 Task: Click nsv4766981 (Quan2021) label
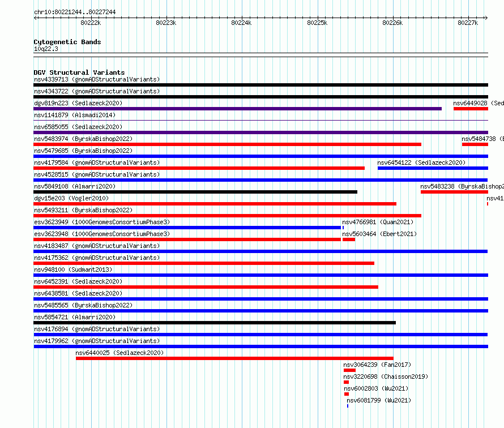pyautogui.click(x=378, y=222)
